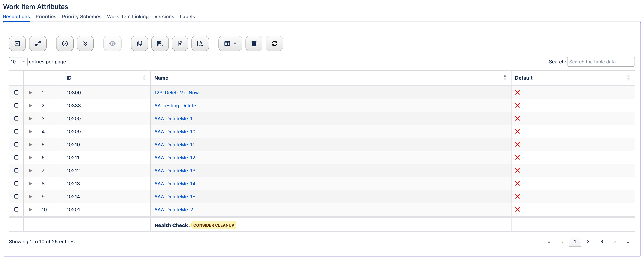The width and height of the screenshot is (644, 260).
Task: Export the table to Excel
Action: (180, 43)
